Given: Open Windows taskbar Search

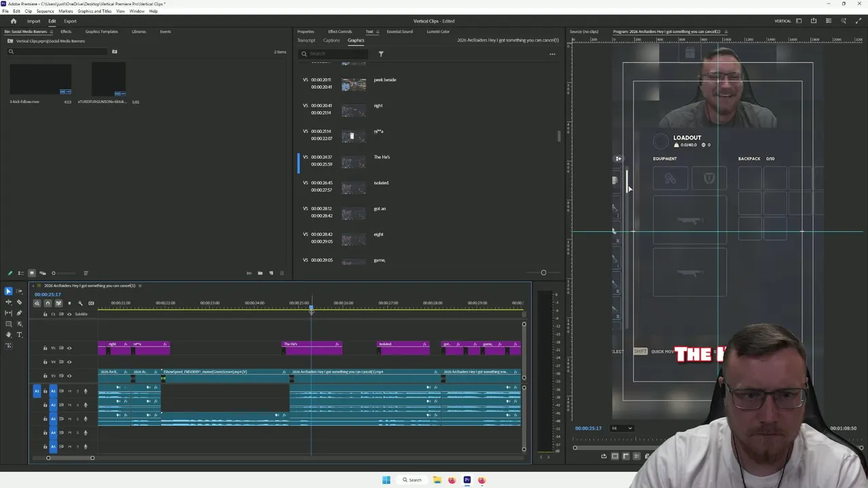Looking at the screenshot, I should point(412,480).
